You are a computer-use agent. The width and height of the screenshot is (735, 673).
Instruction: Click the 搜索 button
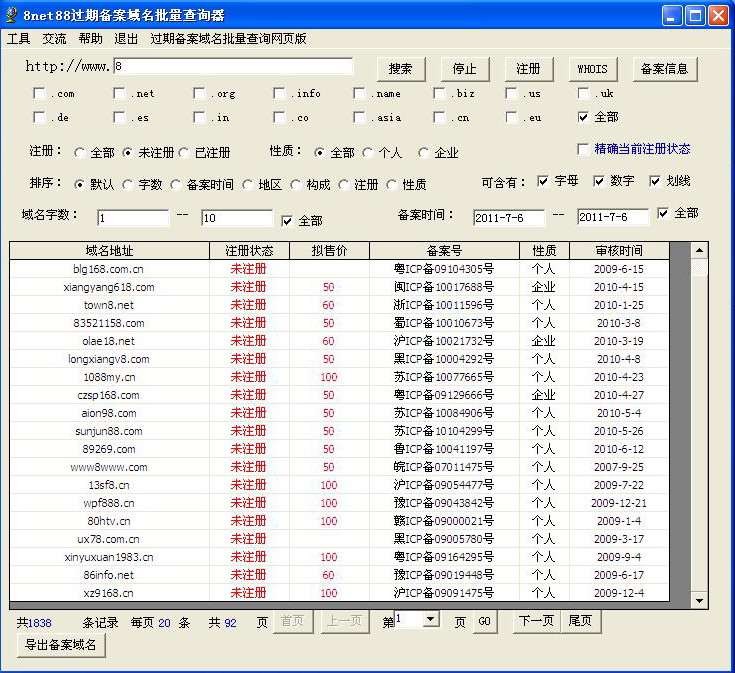click(401, 69)
